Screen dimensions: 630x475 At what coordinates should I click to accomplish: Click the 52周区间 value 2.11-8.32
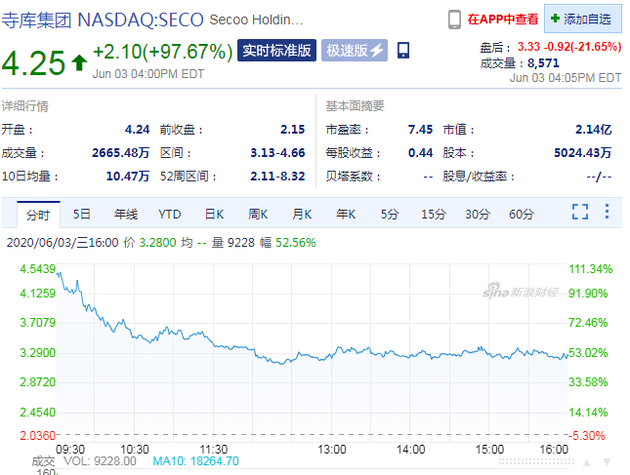tap(278, 176)
